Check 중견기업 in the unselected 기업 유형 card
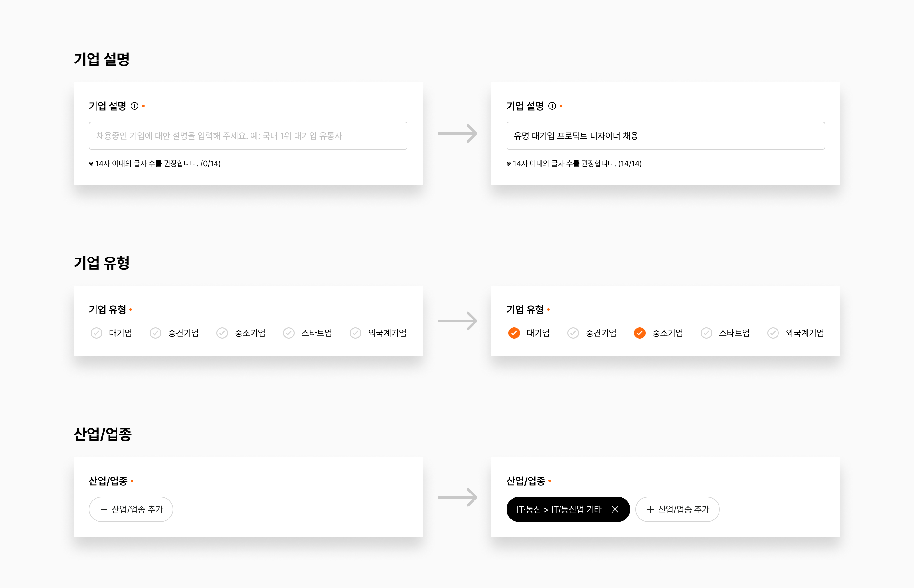The image size is (914, 588). click(x=156, y=333)
